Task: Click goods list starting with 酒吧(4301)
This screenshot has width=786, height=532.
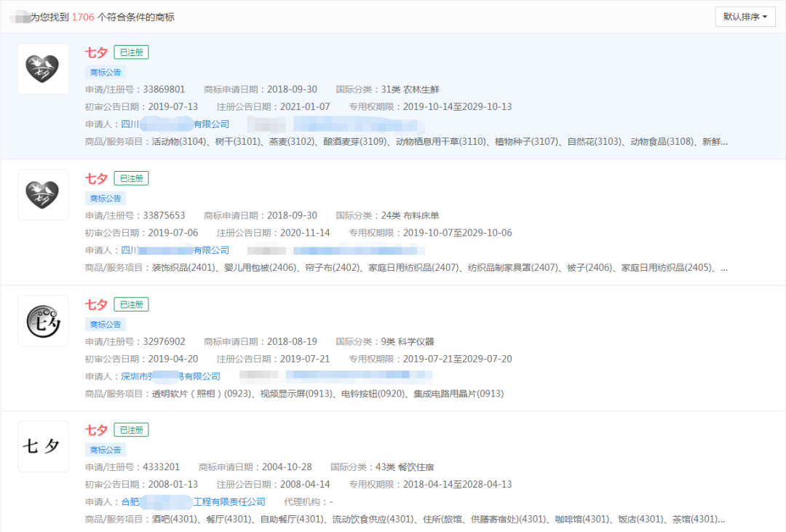Action: [x=438, y=519]
